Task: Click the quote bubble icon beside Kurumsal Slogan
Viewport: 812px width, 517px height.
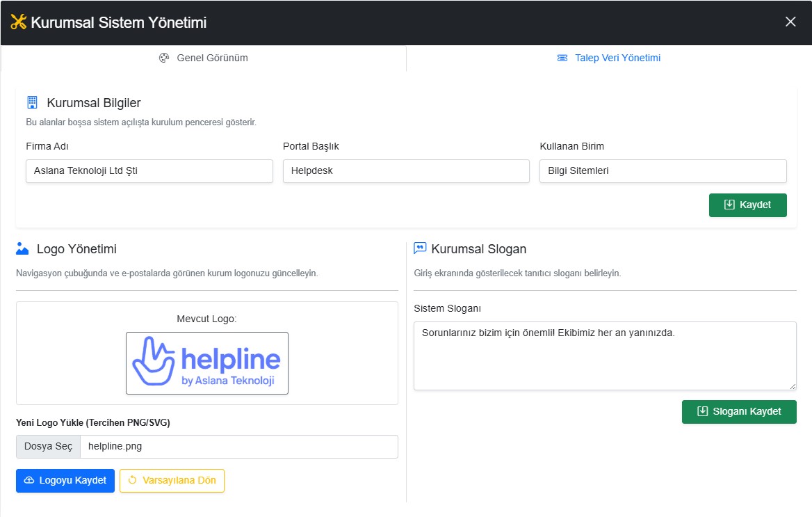Action: click(x=420, y=248)
